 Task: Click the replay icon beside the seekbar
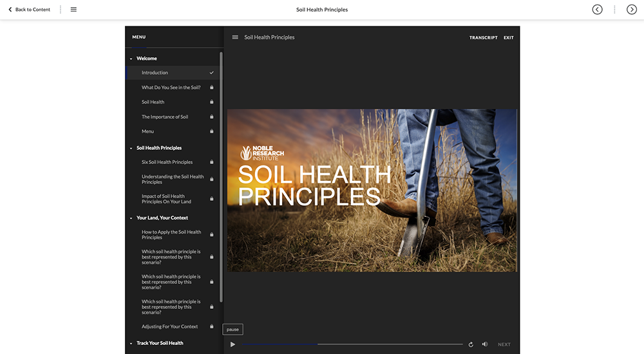471,344
